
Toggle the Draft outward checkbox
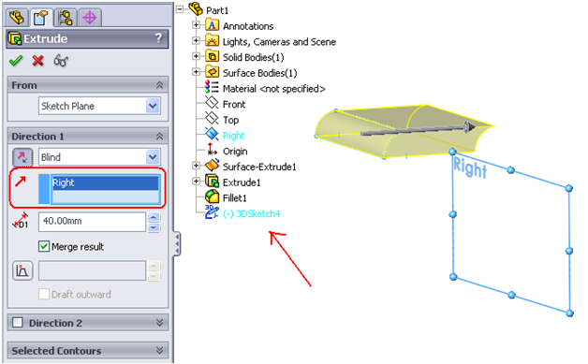point(44,294)
